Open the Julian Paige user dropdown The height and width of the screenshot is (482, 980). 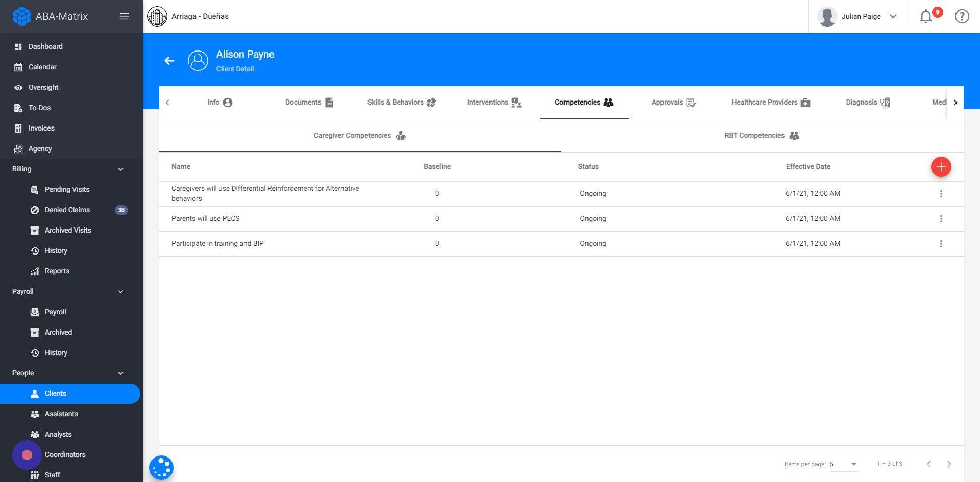857,16
